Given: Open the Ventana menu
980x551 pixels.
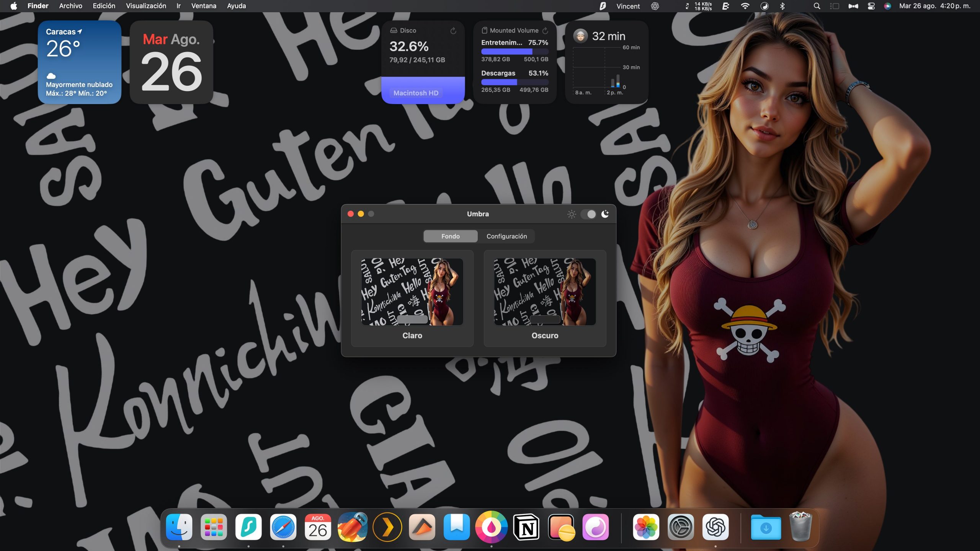Looking at the screenshot, I should coord(204,6).
